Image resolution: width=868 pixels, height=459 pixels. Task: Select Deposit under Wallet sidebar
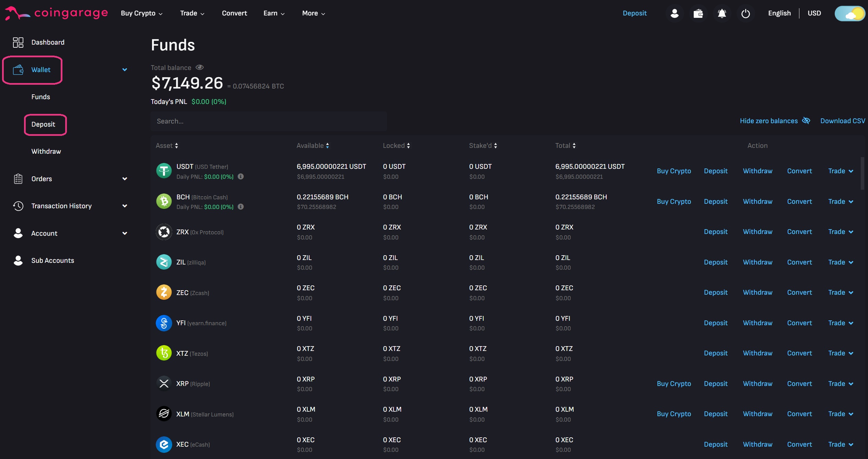pyautogui.click(x=43, y=124)
